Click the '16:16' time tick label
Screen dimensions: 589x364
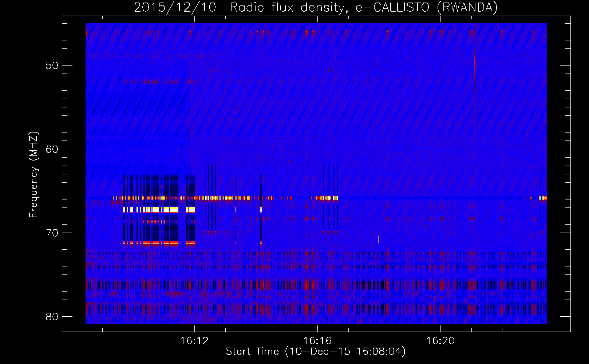click(317, 341)
